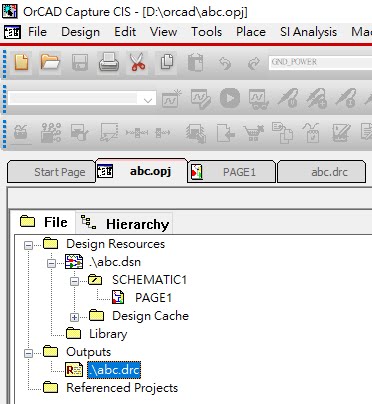Click the Annotate parts icon
This screenshot has width=372, height=404.
(x=51, y=133)
